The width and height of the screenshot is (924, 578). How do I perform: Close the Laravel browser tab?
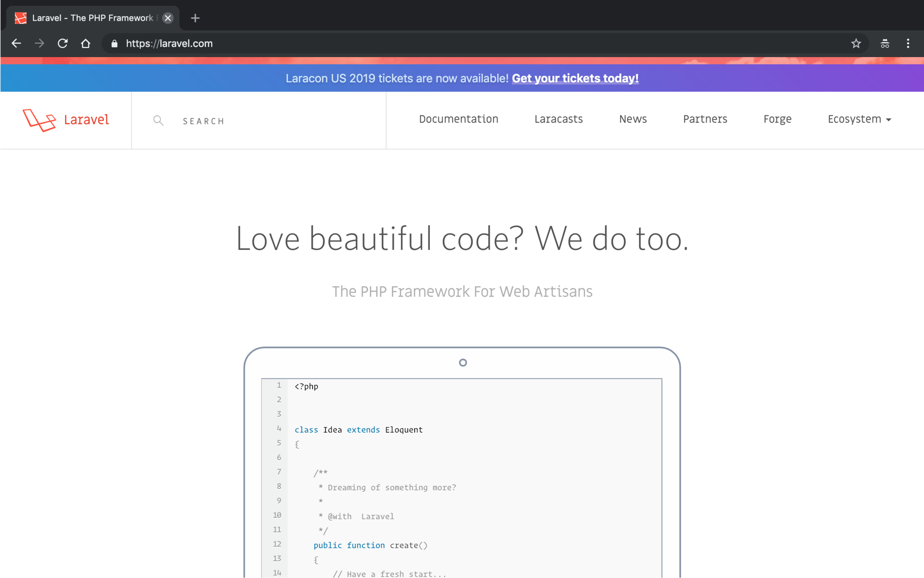tap(168, 18)
